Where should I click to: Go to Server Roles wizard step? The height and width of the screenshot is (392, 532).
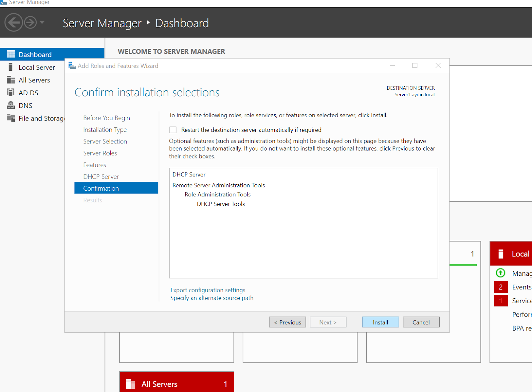[x=100, y=153]
